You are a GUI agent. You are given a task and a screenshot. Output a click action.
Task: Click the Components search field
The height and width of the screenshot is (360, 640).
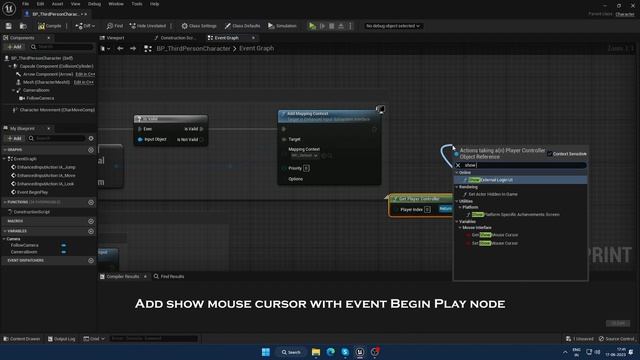(x=61, y=47)
